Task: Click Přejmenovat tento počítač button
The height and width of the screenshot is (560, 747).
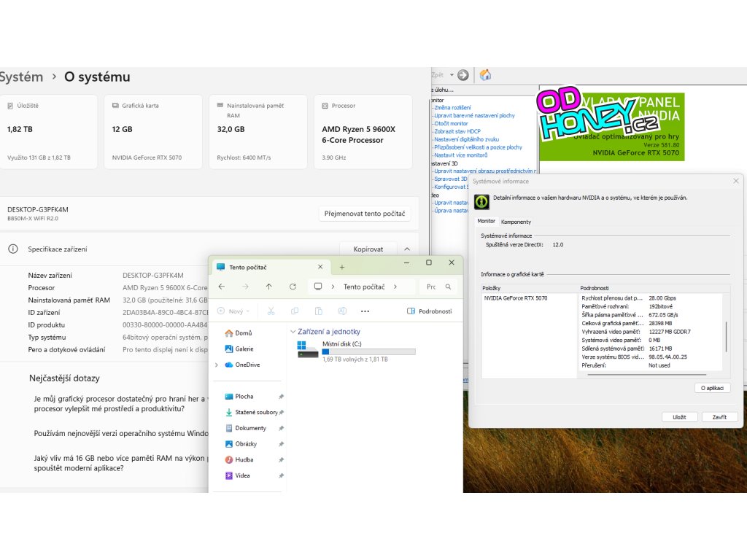Action: (365, 214)
